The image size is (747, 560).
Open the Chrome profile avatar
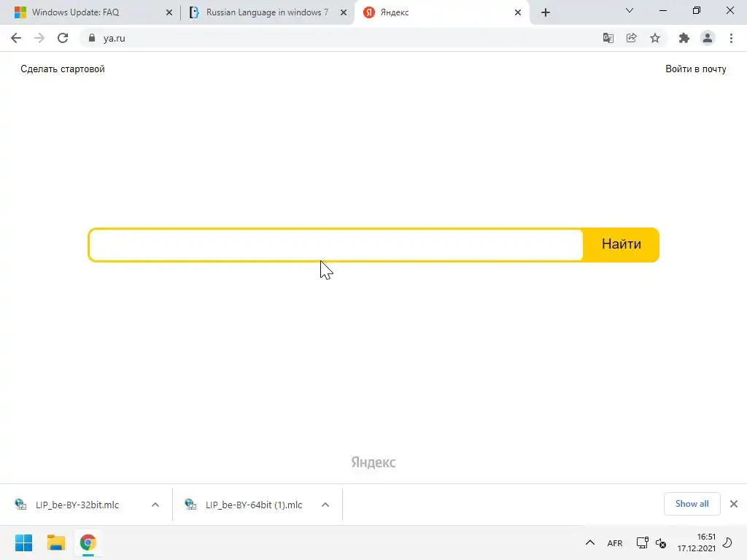pos(708,38)
